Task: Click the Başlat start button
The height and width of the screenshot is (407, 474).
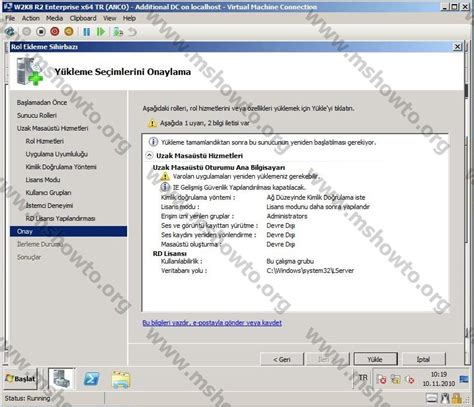Action: click(20, 379)
